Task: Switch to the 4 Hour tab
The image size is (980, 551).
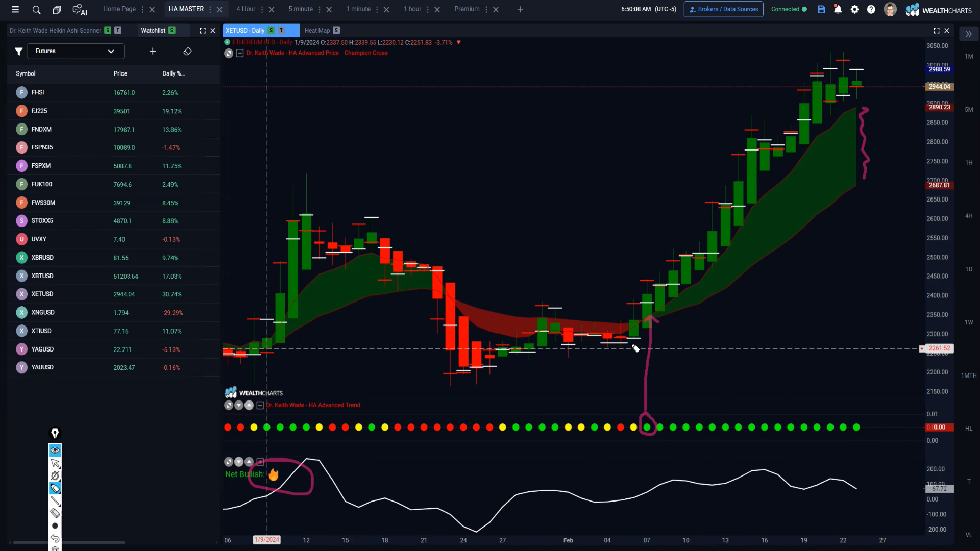Action: tap(246, 9)
